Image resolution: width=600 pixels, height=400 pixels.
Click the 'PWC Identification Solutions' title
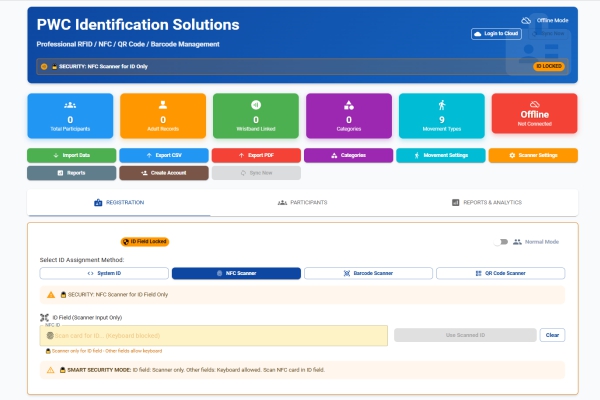(x=138, y=25)
